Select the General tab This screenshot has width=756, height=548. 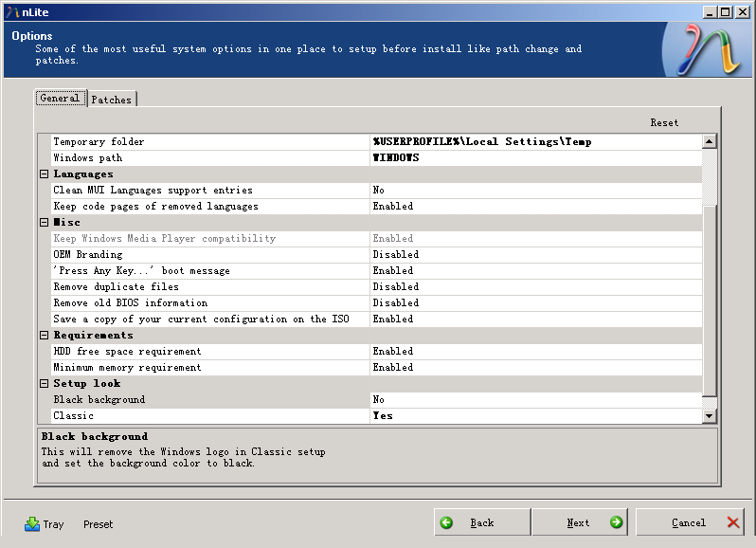click(60, 99)
